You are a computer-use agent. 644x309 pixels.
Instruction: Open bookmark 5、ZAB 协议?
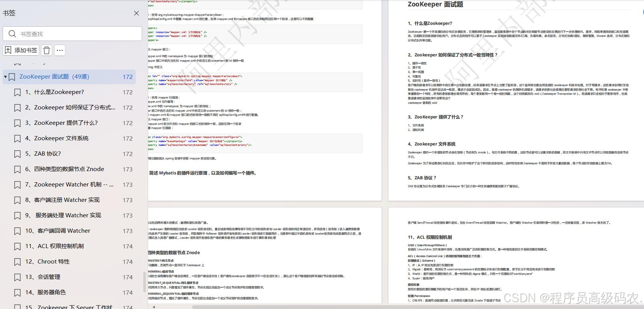(43, 154)
